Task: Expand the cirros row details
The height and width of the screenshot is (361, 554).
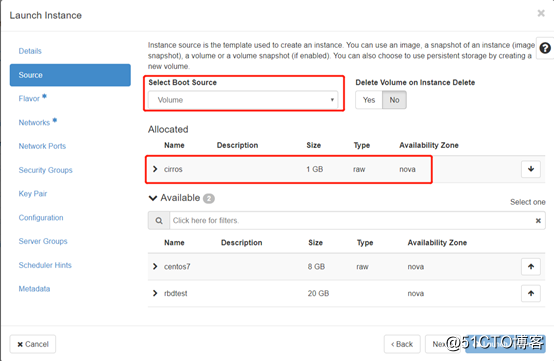Action: click(x=155, y=169)
